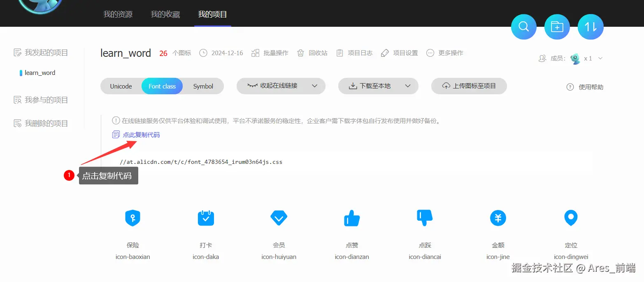Click the learn_word project title

(126, 53)
